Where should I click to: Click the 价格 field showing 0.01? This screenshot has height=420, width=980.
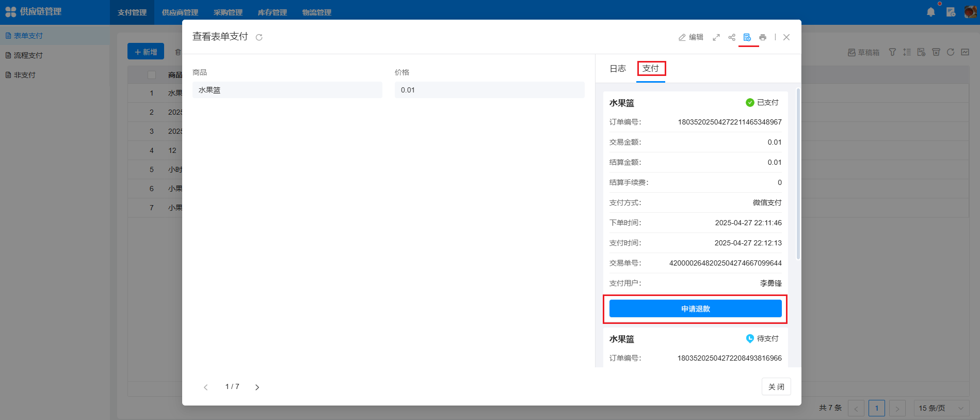tap(489, 90)
